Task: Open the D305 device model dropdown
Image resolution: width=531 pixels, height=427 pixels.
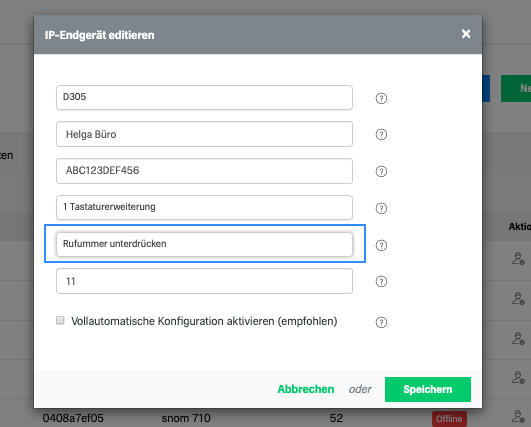Action: pos(204,98)
